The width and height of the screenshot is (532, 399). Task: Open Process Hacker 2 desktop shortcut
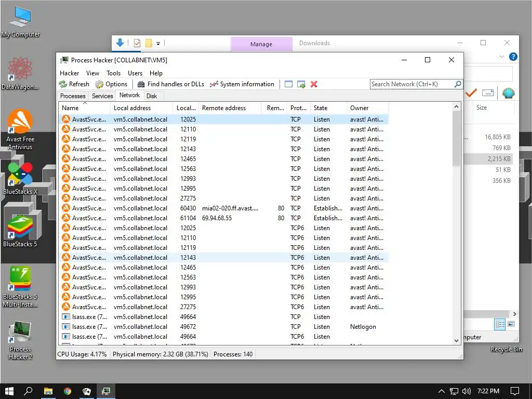tap(20, 340)
